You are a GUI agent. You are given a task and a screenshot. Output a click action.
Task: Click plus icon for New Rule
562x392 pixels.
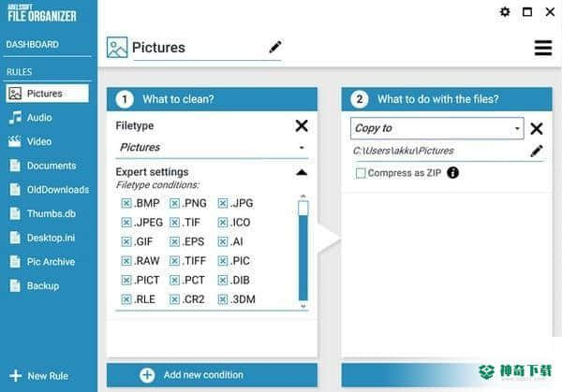(15, 375)
